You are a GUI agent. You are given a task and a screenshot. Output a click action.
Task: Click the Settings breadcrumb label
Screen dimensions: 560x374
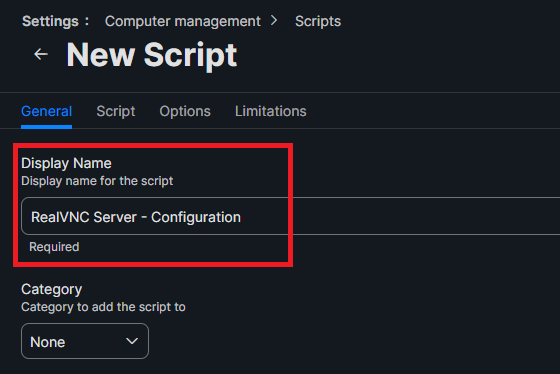pos(50,21)
